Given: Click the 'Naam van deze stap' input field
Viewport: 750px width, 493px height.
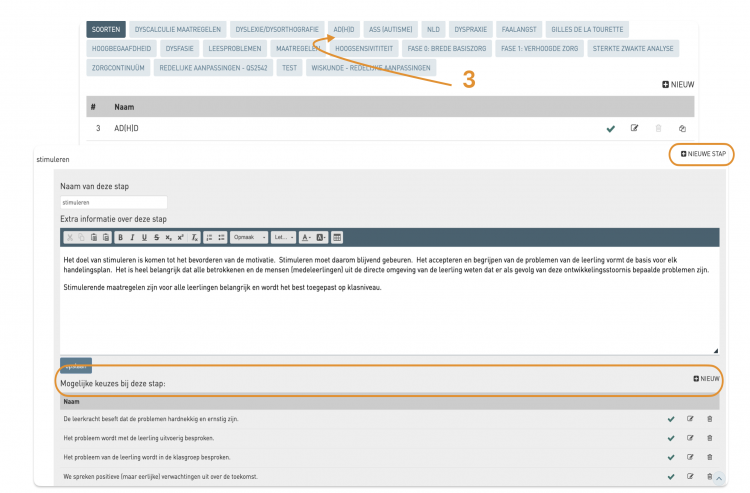Looking at the screenshot, I should pos(113,201).
